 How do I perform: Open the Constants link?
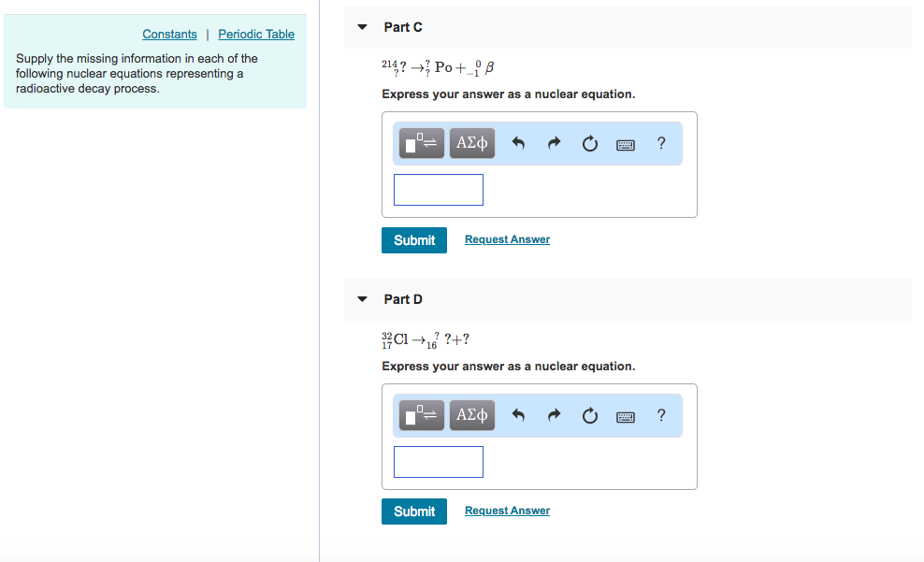(x=169, y=34)
